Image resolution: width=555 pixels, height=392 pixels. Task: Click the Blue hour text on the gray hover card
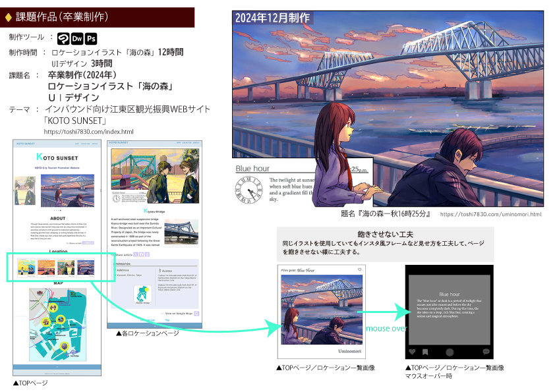(449, 294)
